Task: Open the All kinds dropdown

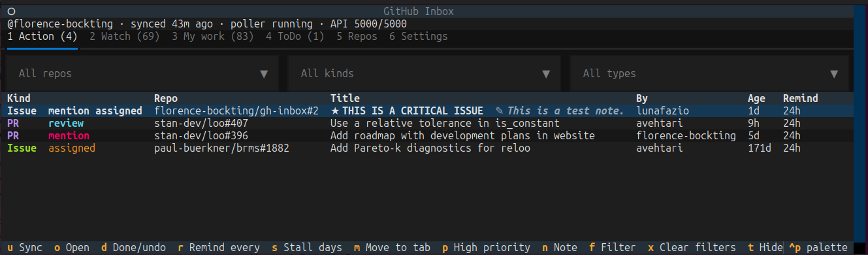Action: [424, 74]
